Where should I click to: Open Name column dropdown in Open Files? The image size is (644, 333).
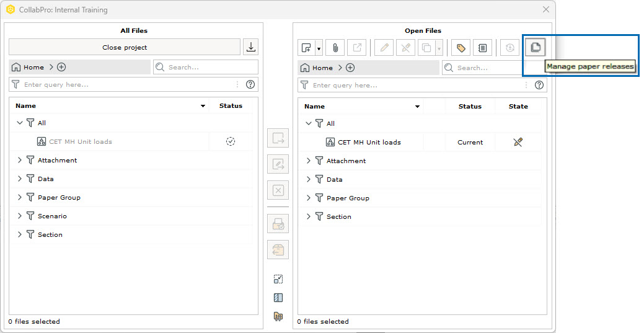pyautogui.click(x=417, y=107)
